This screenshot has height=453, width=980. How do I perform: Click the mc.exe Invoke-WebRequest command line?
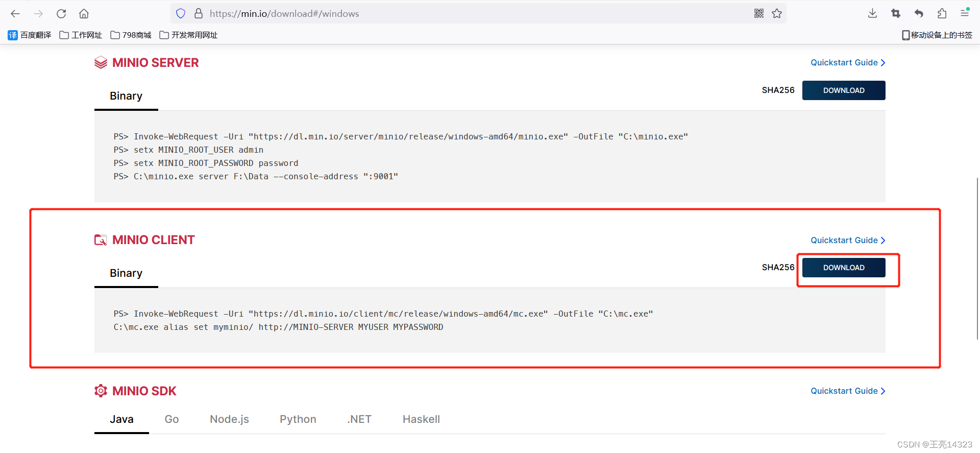click(x=383, y=314)
